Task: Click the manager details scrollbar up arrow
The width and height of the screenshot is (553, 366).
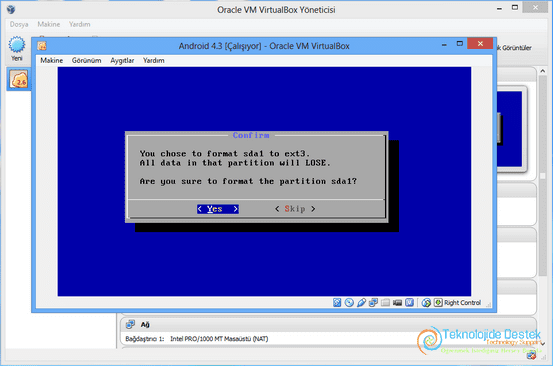Action: [x=542, y=71]
